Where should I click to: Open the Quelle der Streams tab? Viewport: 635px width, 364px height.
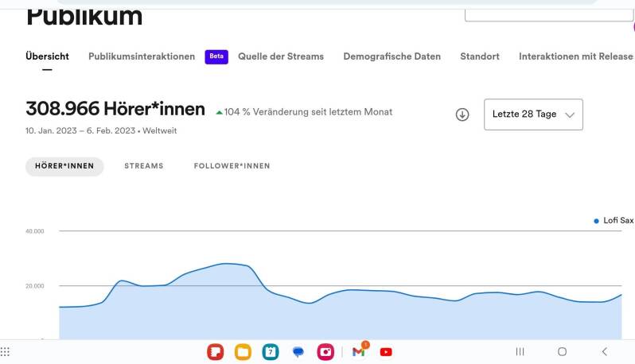(281, 56)
